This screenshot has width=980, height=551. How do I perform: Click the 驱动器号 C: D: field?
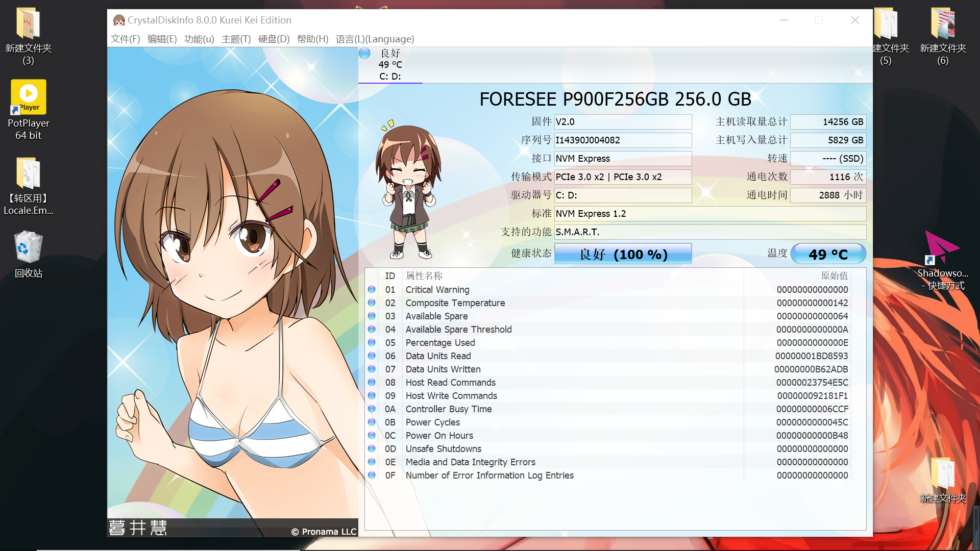coord(623,195)
